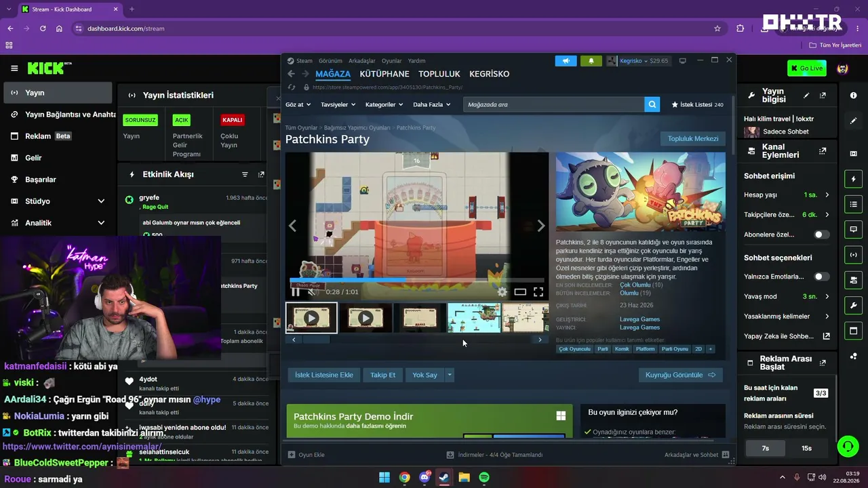Seek within the trailer progress bar
Image resolution: width=868 pixels, height=488 pixels.
pyautogui.click(x=416, y=280)
